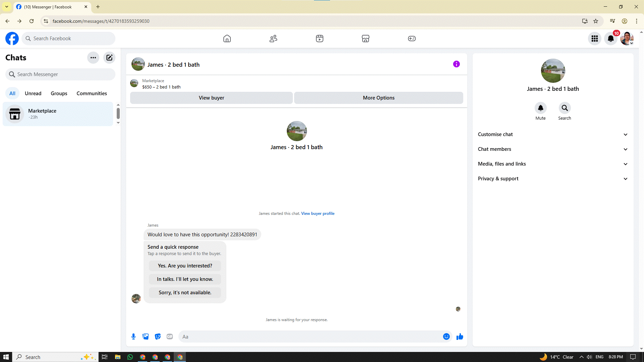Open the View buyer profile link
Viewport: 644px width, 362px height.
coord(318,214)
